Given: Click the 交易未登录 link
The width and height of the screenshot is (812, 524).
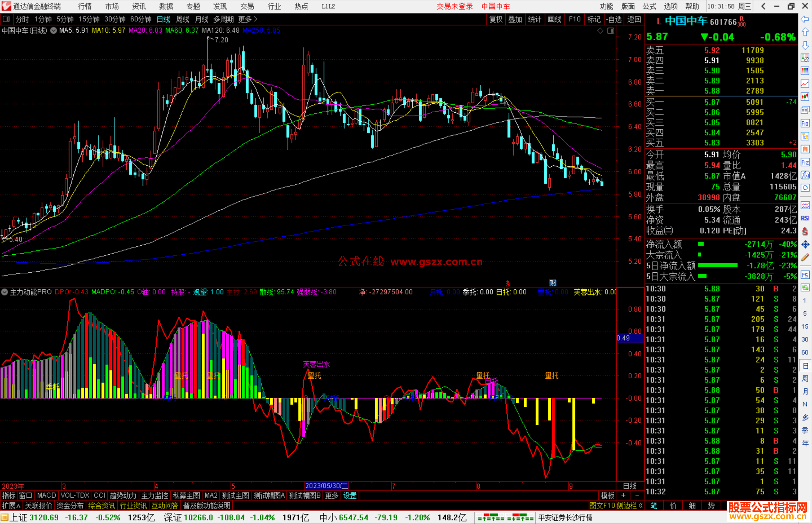Looking at the screenshot, I should click(x=454, y=6).
